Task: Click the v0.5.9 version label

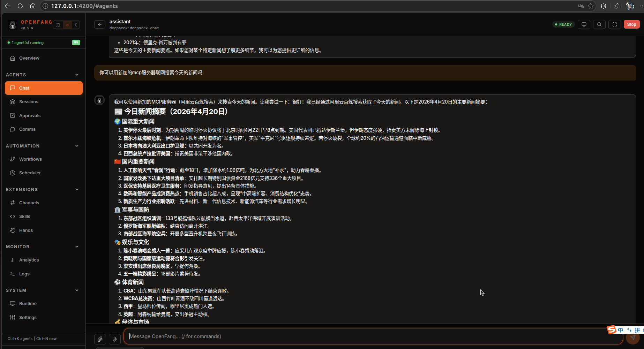Action: (x=27, y=28)
